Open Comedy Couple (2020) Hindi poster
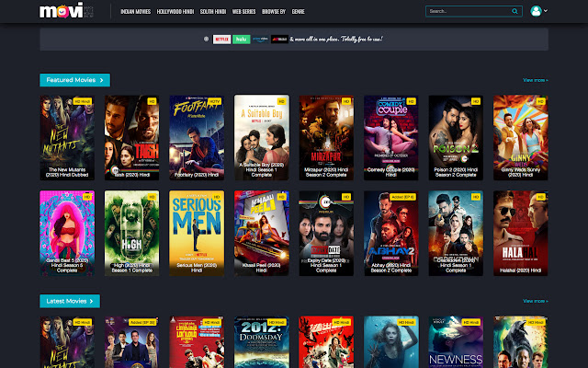 [x=390, y=138]
